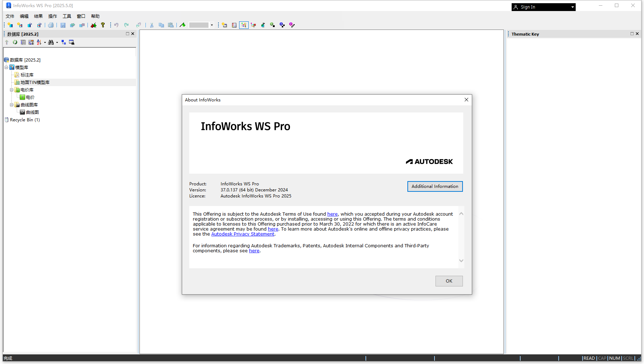Open the 编辑 menu
This screenshot has height=364, width=644.
coord(24,16)
